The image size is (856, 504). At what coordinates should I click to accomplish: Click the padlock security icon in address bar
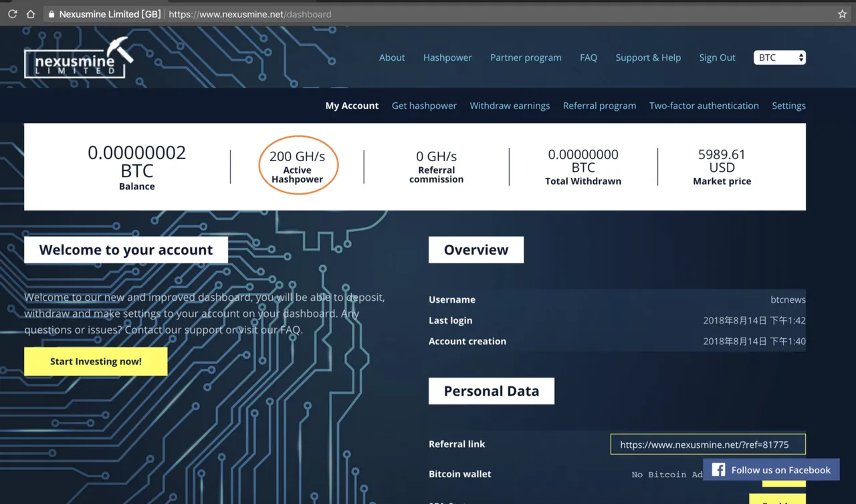click(51, 14)
